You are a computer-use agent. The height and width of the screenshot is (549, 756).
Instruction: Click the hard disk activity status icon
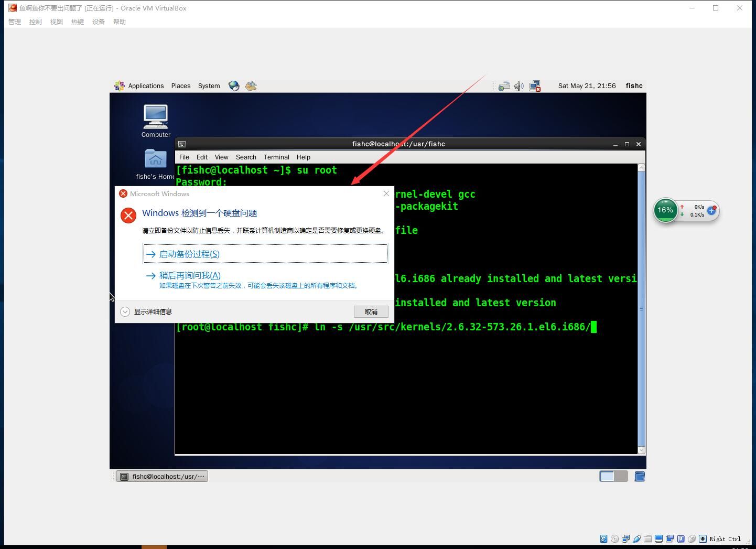[x=603, y=539]
